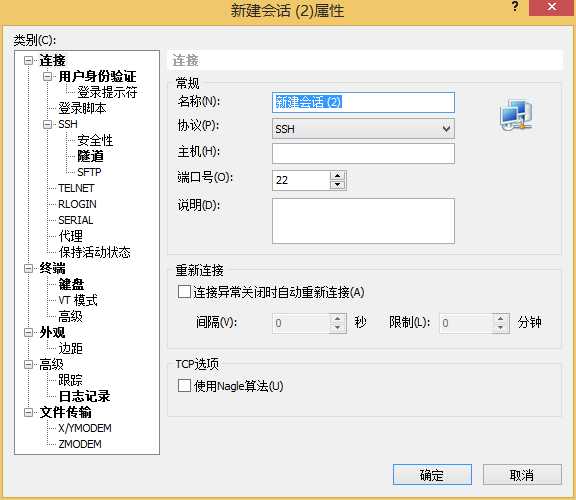Select 终端 terminal tree item
The width and height of the screenshot is (576, 500).
[x=52, y=268]
